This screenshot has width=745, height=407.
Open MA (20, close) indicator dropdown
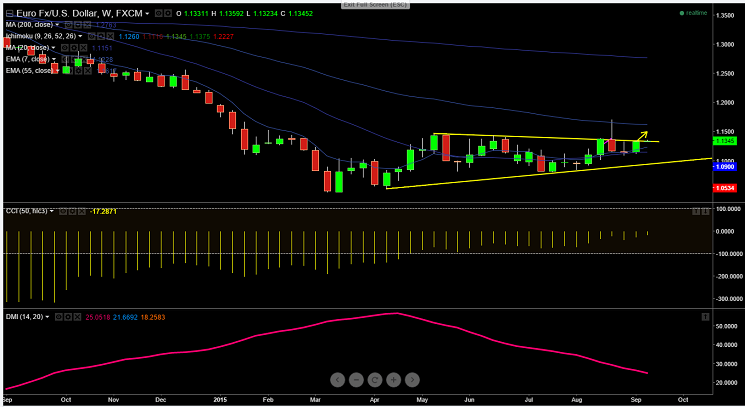(x=53, y=47)
